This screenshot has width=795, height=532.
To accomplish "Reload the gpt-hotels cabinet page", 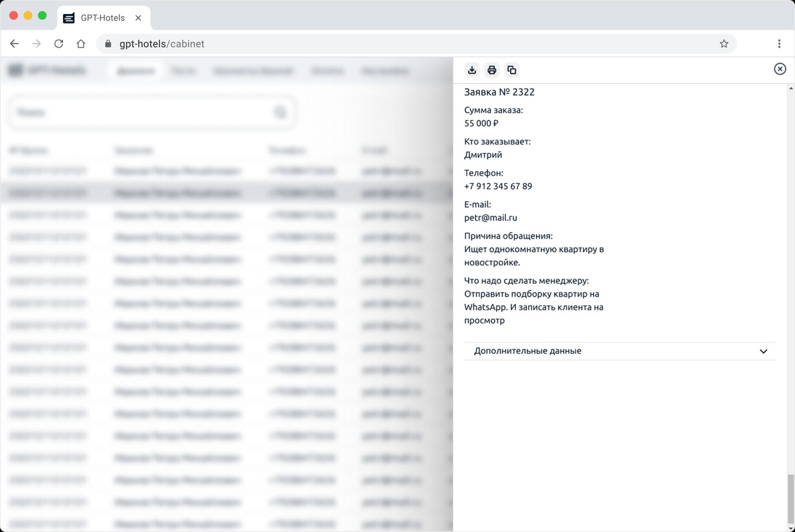I will 59,44.
